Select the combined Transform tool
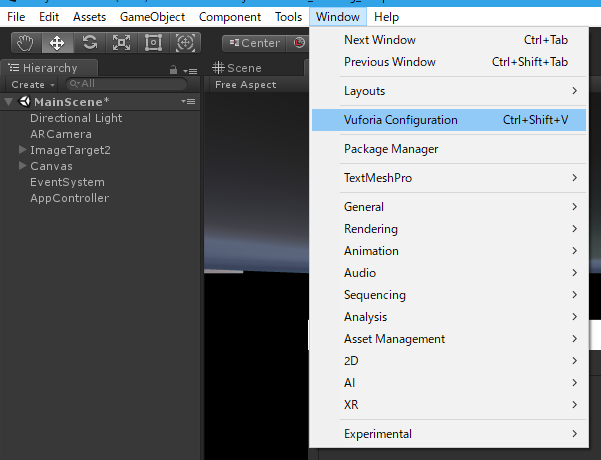Screen dimensions: 601x460 point(185,43)
